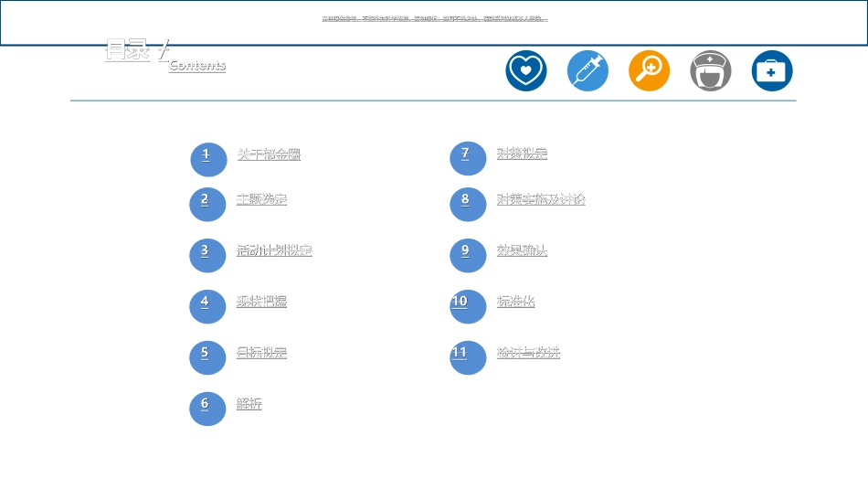The image size is (868, 489).
Task: Click the blue circle numbered 4
Action: 207,306
